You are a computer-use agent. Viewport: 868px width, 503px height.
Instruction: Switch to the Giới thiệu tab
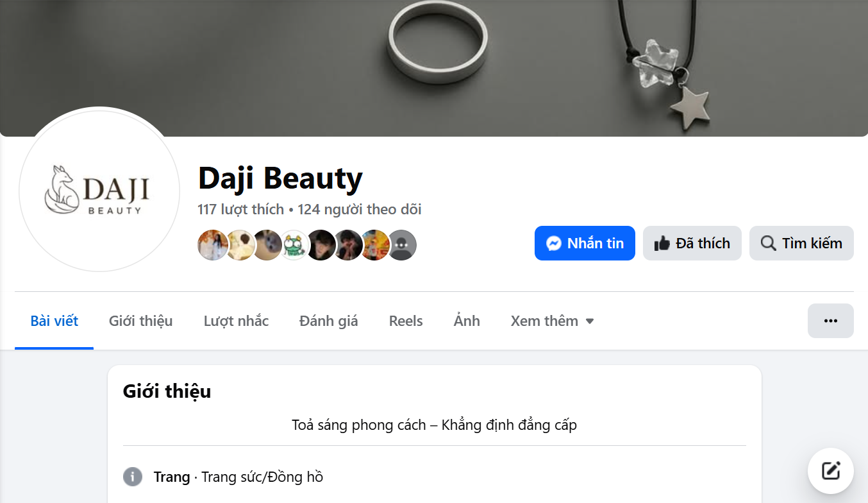[x=141, y=321]
